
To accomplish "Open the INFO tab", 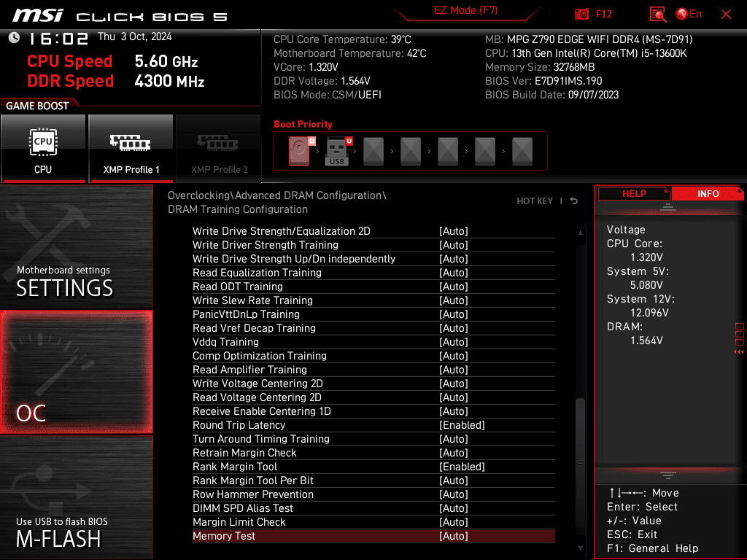I will coord(708,194).
